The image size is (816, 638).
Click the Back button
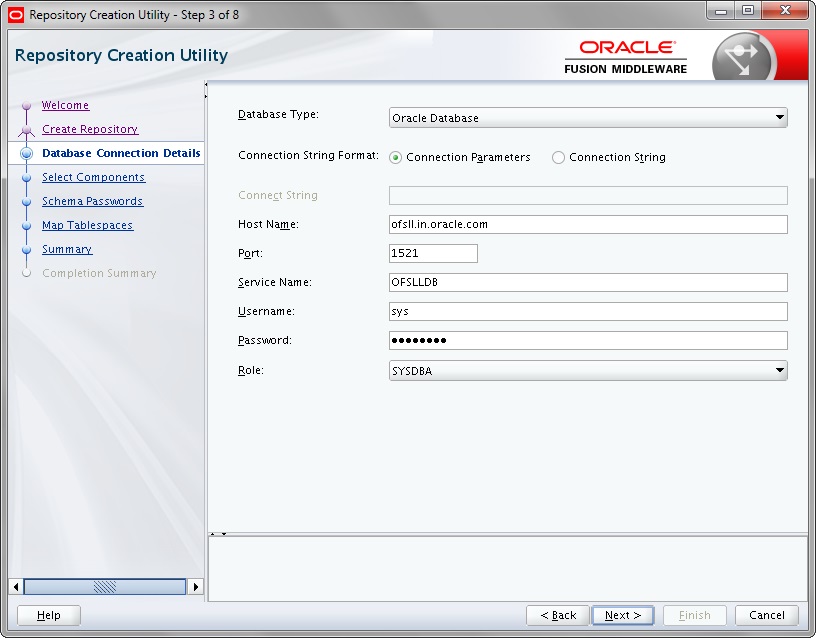[557, 615]
